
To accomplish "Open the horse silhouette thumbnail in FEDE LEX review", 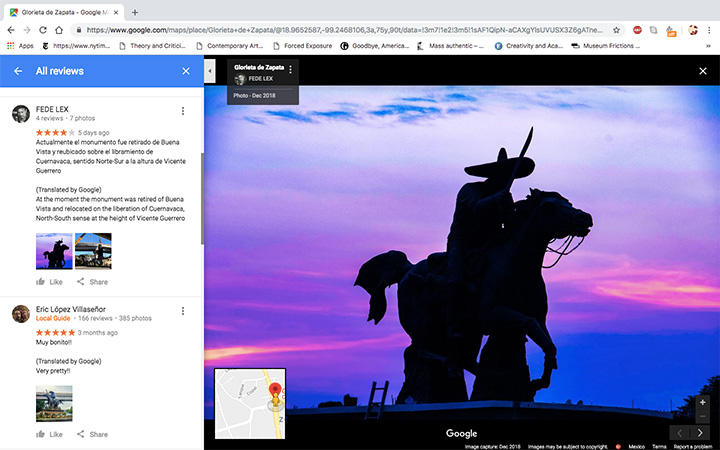I will tap(54, 251).
